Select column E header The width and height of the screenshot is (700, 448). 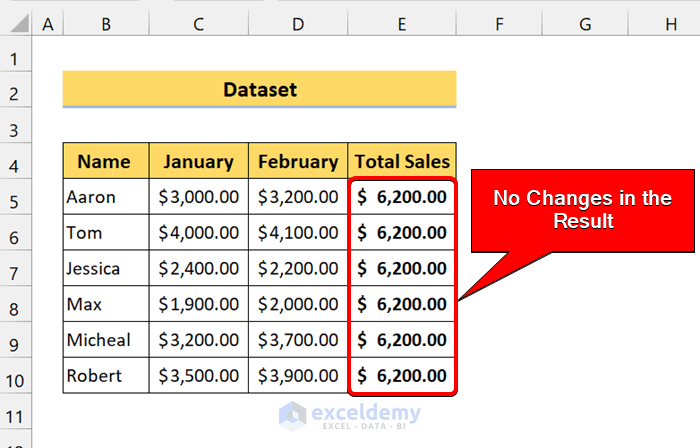(402, 22)
